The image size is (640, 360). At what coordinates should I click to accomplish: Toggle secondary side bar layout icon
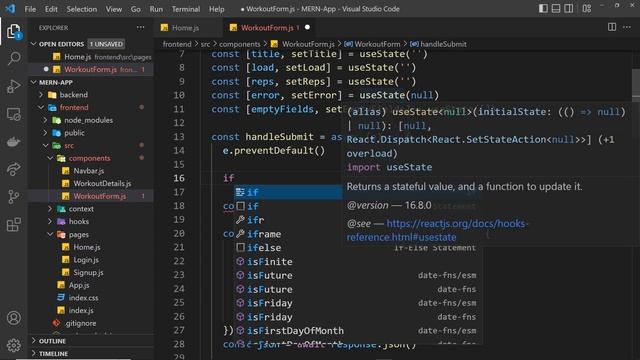[x=568, y=9]
